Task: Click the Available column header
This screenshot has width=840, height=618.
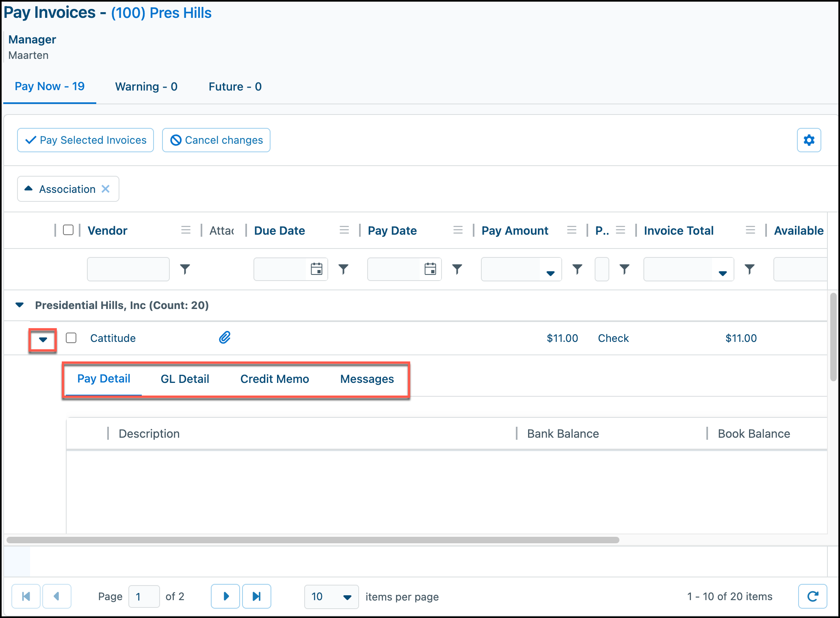Action: pyautogui.click(x=799, y=230)
